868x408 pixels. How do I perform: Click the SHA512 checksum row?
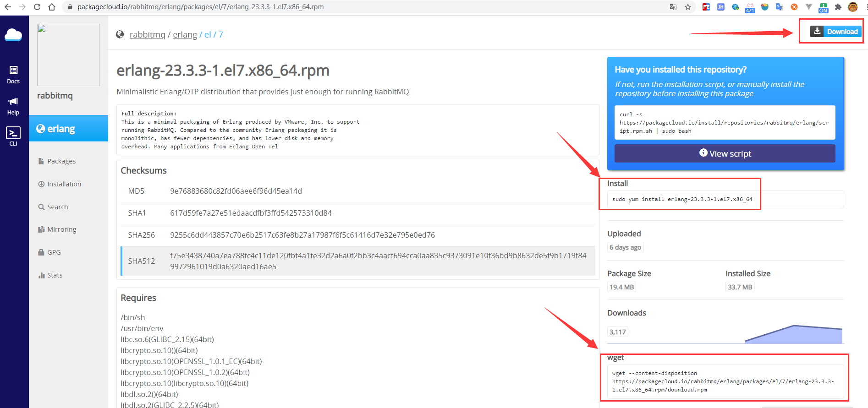click(358, 261)
